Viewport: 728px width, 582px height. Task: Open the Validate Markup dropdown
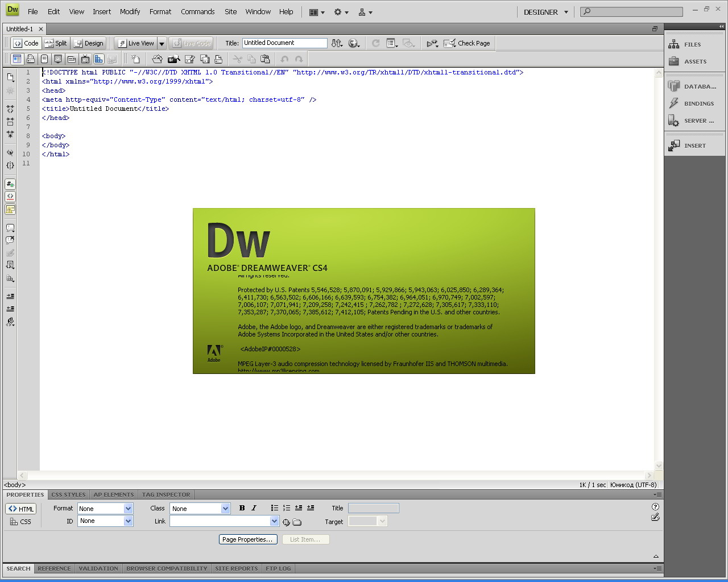(x=432, y=43)
